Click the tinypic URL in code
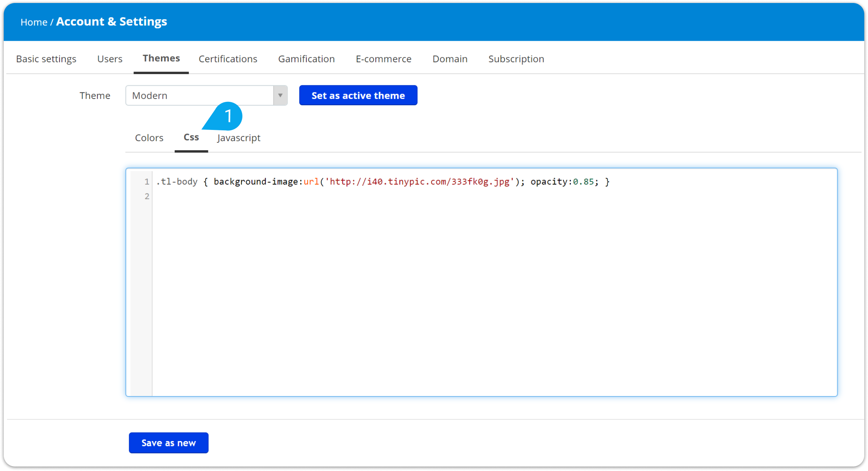 [x=419, y=182]
